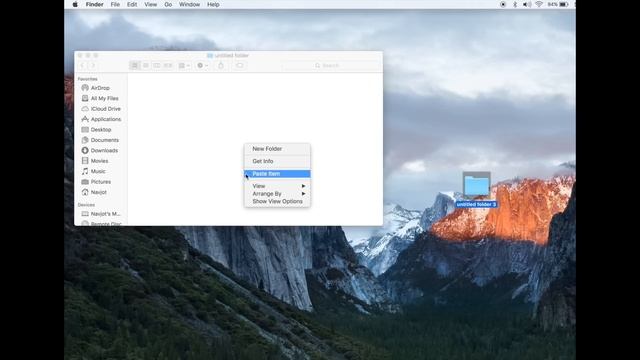Image resolution: width=640 pixels, height=360 pixels.
Task: Open the Edit menu in menu bar
Action: [132, 4]
